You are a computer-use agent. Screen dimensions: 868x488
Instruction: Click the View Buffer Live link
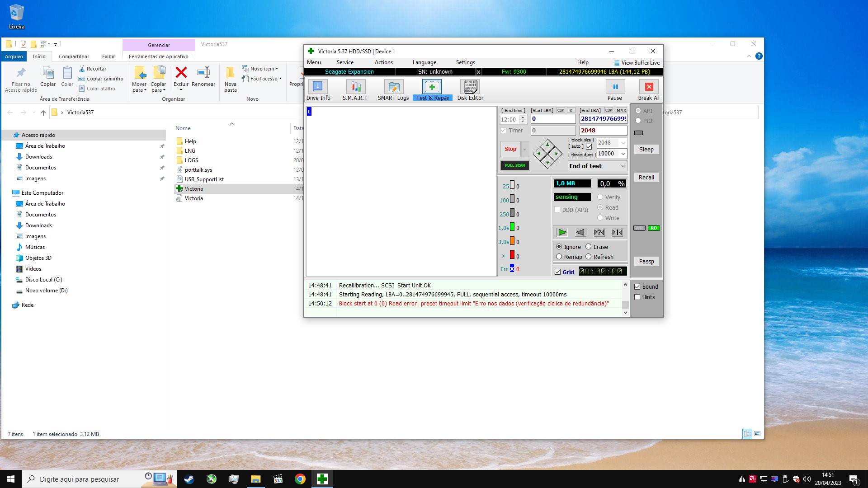[x=637, y=63]
